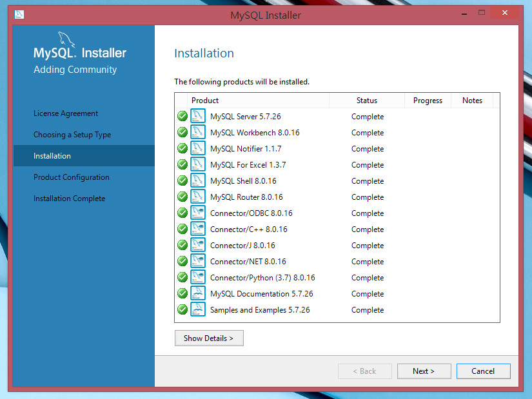Screen dimensions: 532x399
Task: Click the product icon for Connector/C++ 8.0.16
Action: (198, 229)
